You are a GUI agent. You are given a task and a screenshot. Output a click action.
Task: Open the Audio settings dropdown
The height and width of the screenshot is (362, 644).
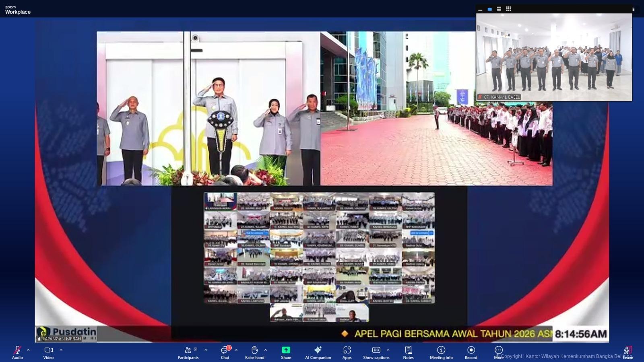tap(28, 350)
